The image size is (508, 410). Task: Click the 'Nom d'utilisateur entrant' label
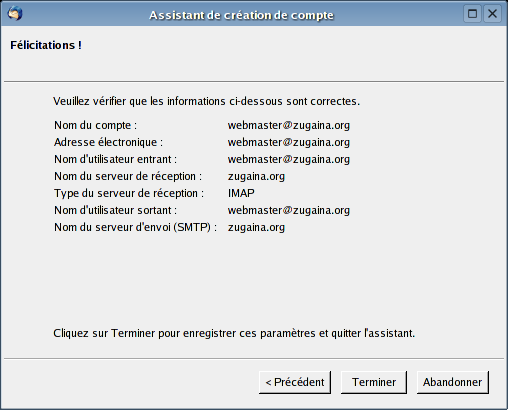coord(115,159)
